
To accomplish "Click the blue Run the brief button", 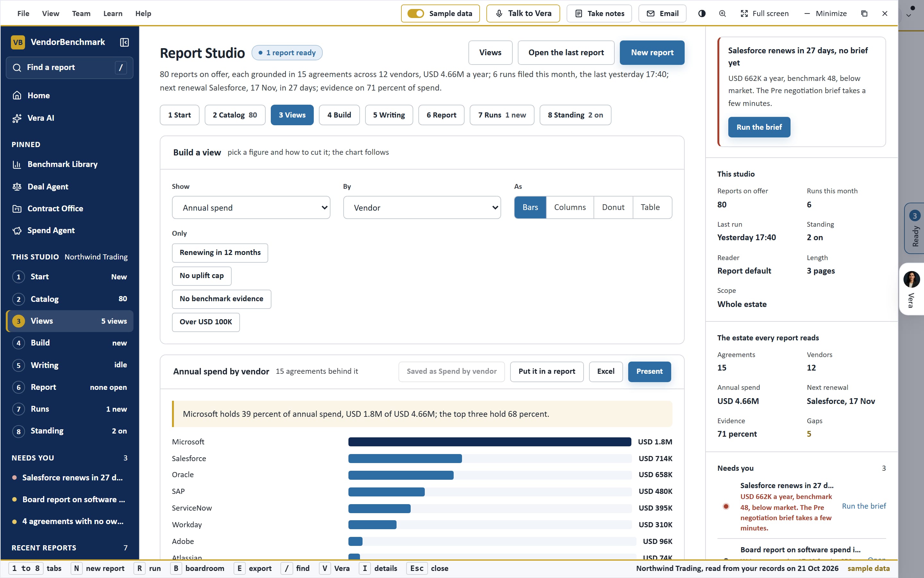I will coord(759,127).
